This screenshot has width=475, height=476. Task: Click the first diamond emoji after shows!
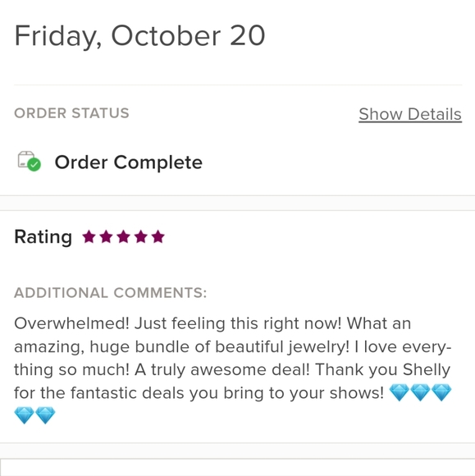point(400,392)
